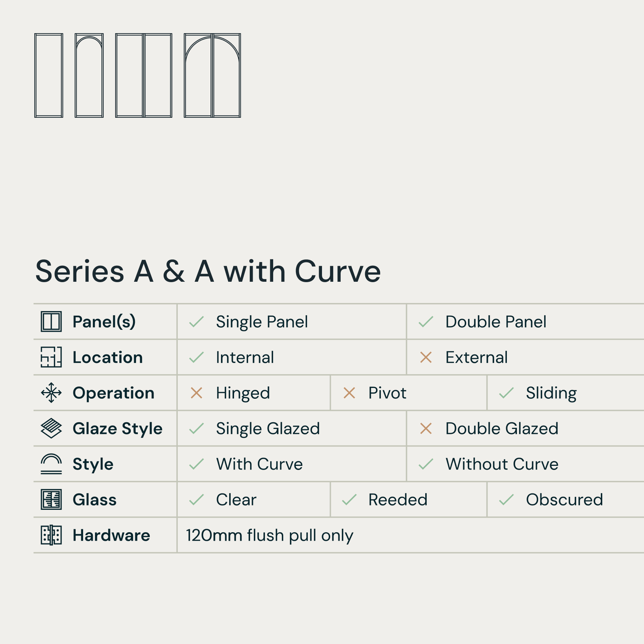
Task: Click the Panel(s) row icon
Action: point(51,322)
